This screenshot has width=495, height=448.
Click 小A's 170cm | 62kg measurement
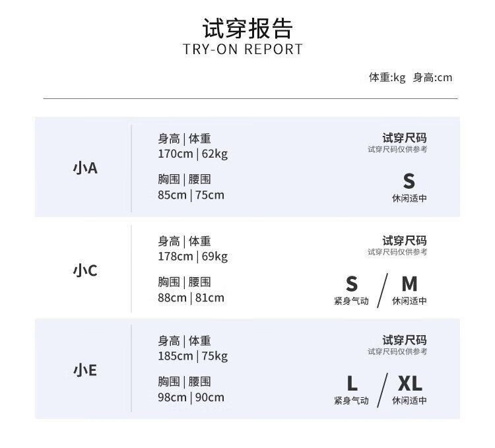click(193, 154)
